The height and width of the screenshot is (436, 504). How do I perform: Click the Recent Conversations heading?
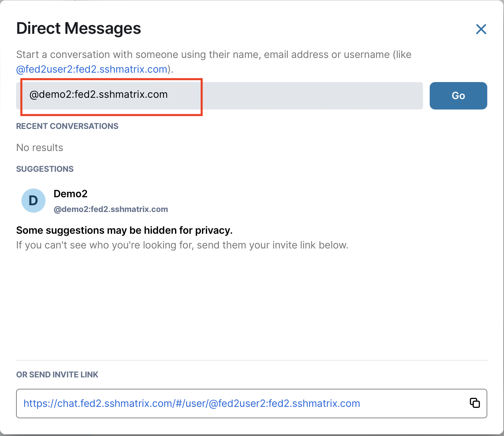[67, 126]
